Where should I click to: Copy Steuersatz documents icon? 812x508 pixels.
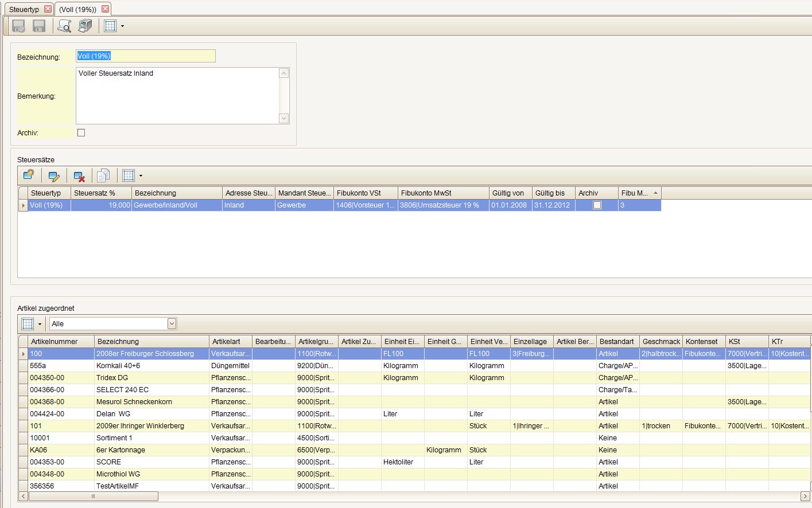(103, 175)
